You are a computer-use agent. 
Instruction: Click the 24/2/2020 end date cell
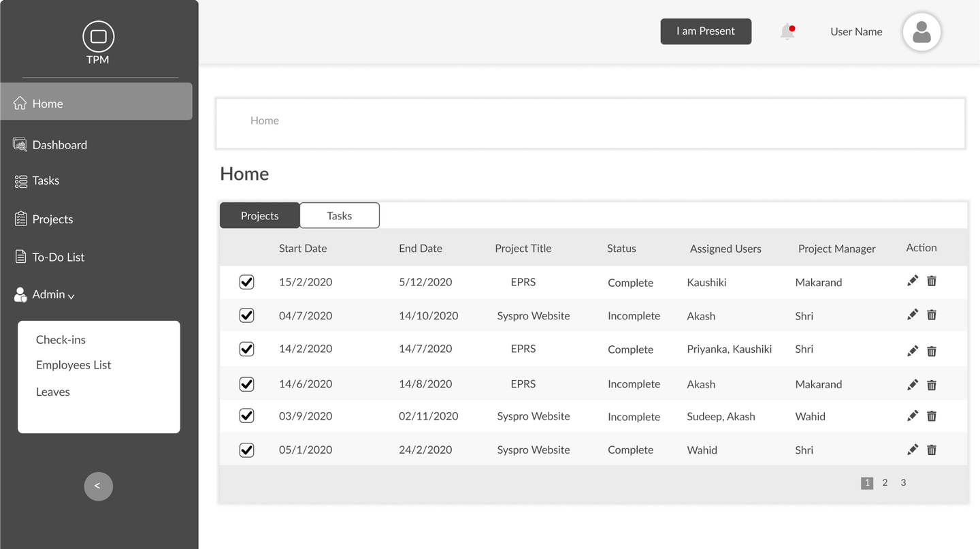pyautogui.click(x=425, y=450)
